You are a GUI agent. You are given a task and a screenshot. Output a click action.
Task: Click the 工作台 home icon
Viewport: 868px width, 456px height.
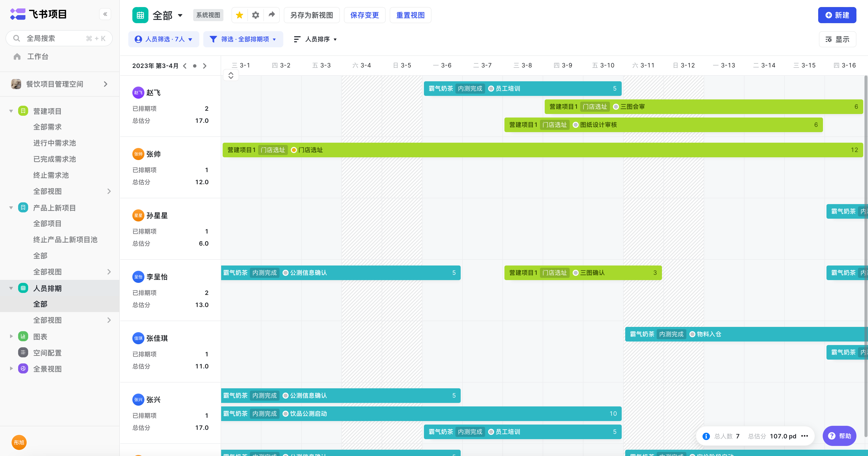click(17, 57)
